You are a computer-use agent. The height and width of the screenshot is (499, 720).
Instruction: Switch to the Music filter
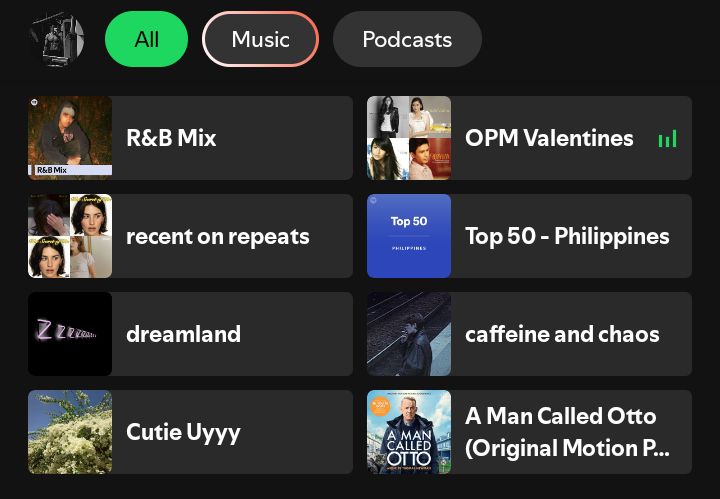(x=260, y=39)
